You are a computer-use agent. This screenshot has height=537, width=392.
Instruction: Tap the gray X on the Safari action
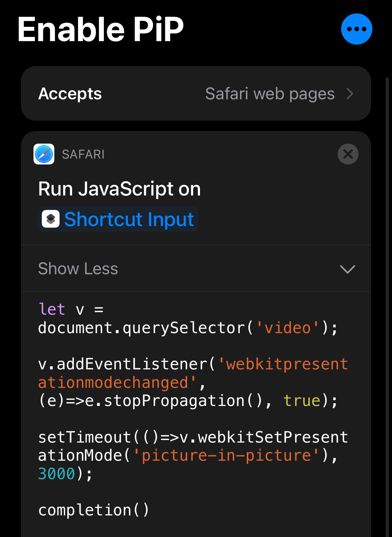click(348, 154)
